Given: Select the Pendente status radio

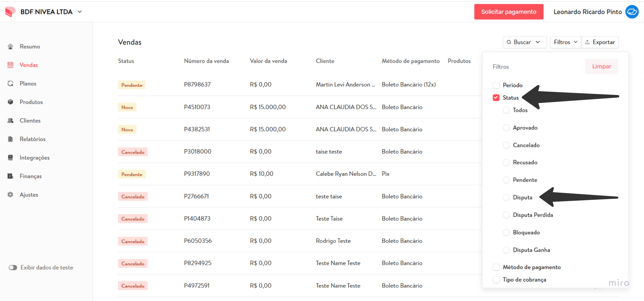Looking at the screenshot, I should (506, 180).
